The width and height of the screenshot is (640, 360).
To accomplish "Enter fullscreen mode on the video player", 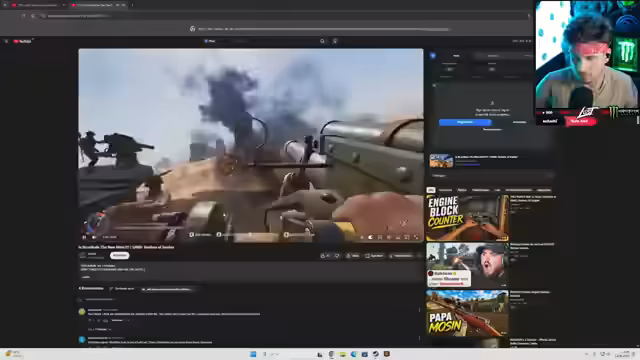I will tap(416, 237).
